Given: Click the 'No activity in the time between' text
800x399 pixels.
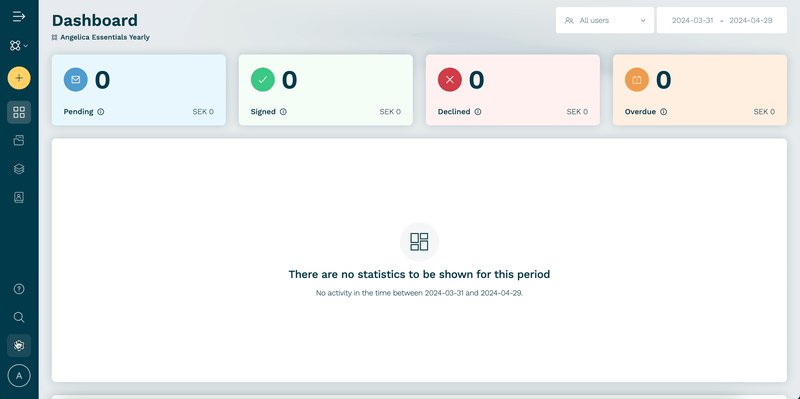Looking at the screenshot, I should coord(419,293).
